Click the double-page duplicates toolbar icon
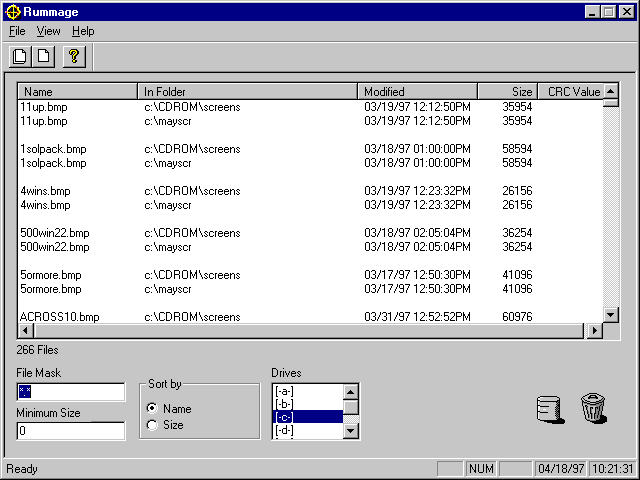 click(20, 57)
